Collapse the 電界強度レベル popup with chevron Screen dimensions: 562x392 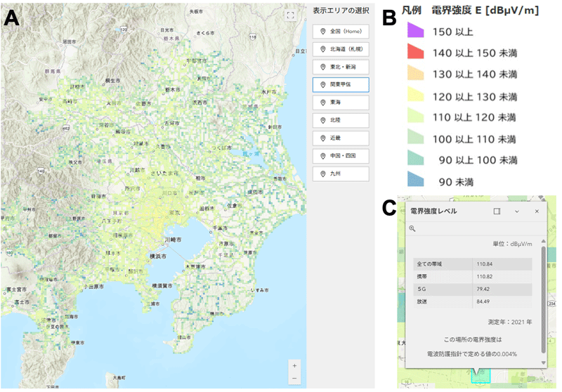pos(517,211)
